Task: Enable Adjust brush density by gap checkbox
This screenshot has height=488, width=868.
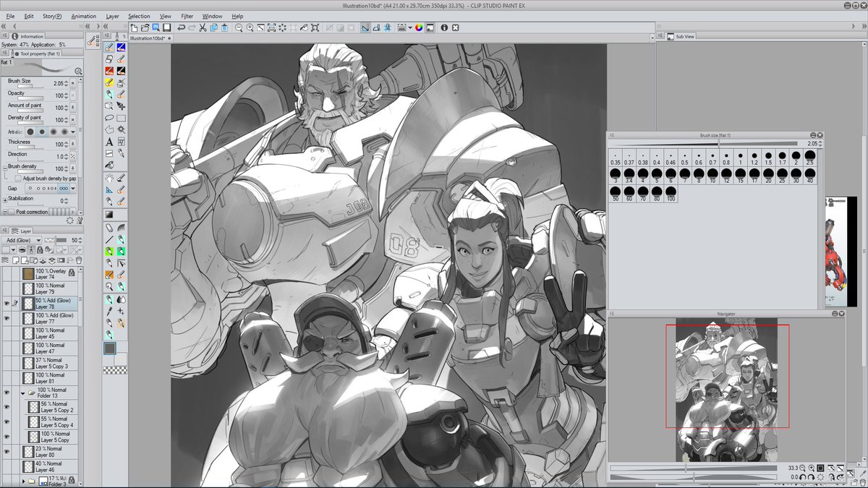Action: tap(18, 179)
